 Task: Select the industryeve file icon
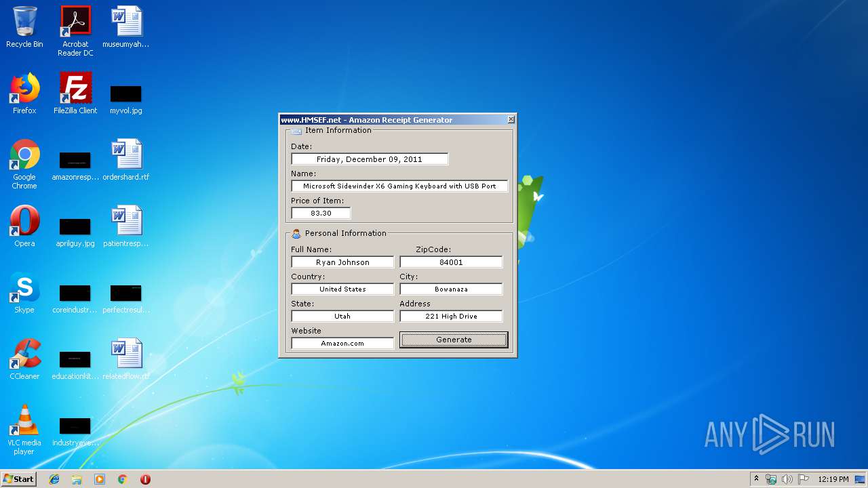(75, 431)
